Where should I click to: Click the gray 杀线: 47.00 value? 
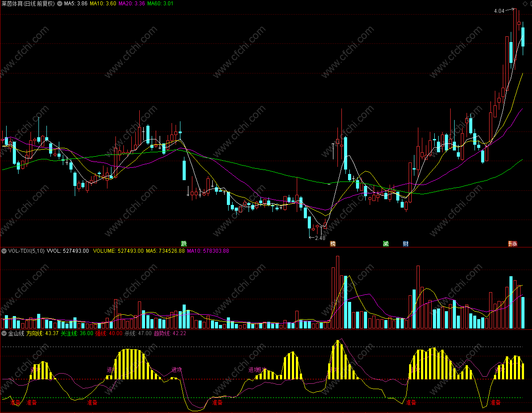[138, 333]
